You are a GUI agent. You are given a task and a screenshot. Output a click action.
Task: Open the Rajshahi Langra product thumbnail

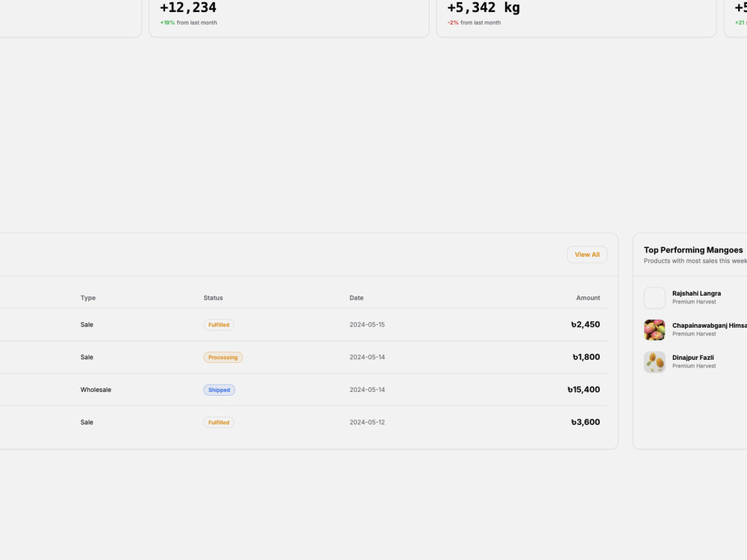pyautogui.click(x=654, y=298)
